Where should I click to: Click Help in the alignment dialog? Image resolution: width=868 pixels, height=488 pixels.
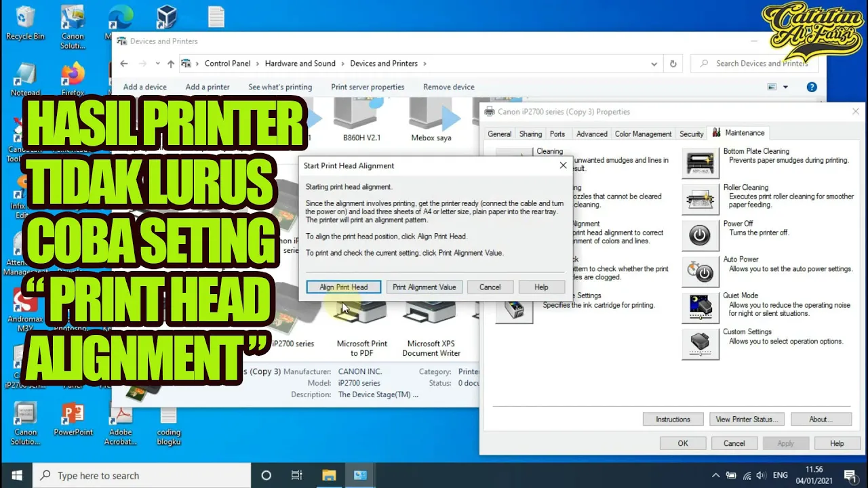coord(541,287)
